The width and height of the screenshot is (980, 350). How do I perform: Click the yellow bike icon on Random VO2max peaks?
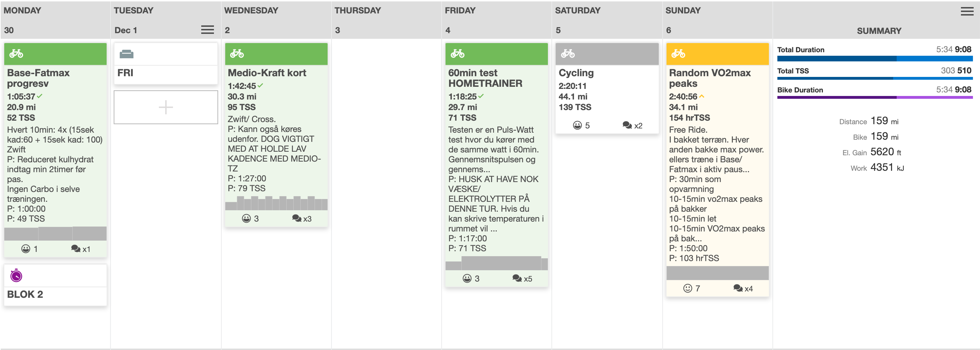pyautogui.click(x=678, y=54)
